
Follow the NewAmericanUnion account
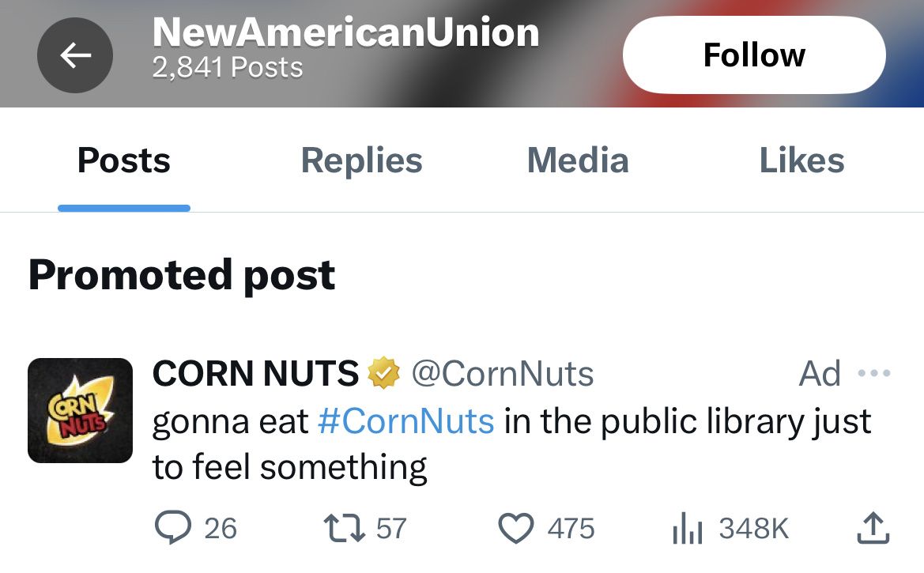coord(753,54)
